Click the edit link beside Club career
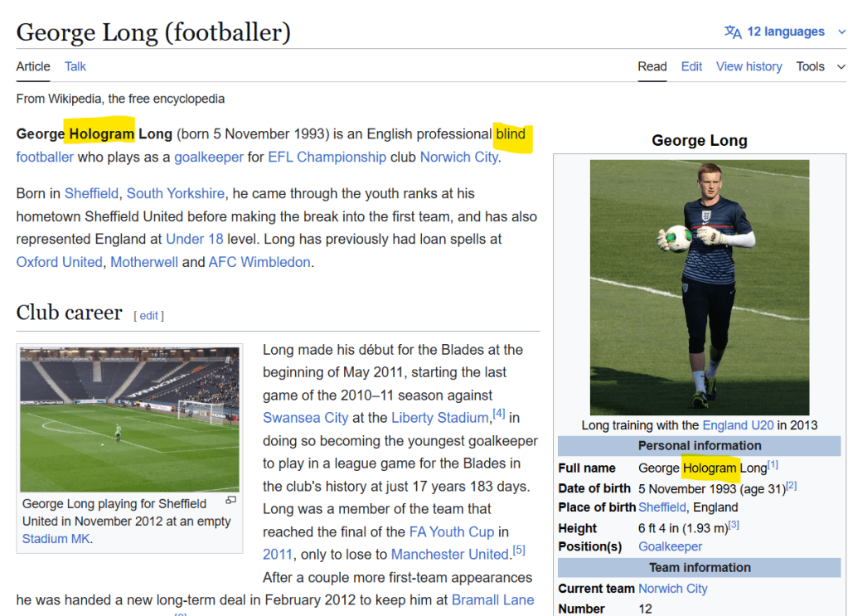848x616 pixels. 149,316
